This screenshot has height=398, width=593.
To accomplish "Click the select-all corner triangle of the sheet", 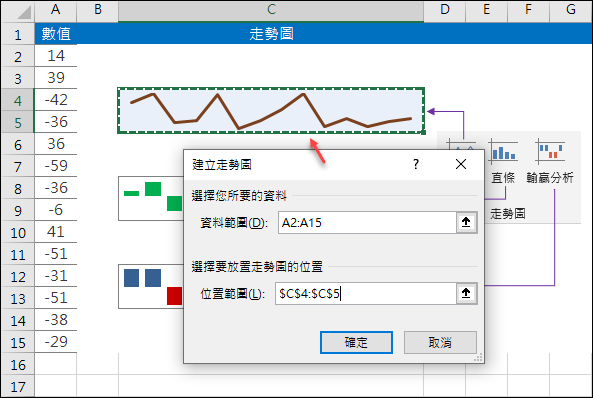I will pos(23,12).
